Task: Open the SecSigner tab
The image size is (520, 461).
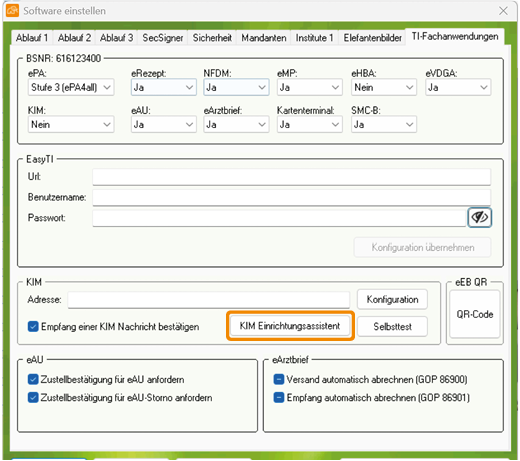Action: coord(163,38)
